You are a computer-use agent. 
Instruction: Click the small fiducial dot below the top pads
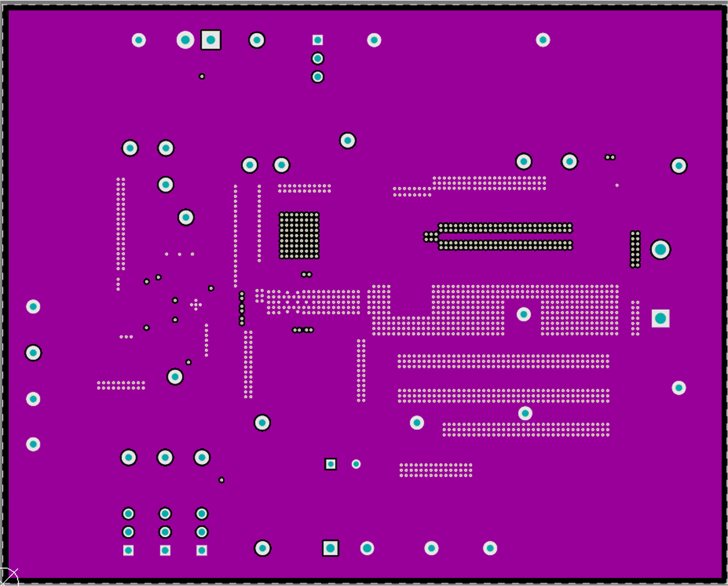pos(201,77)
